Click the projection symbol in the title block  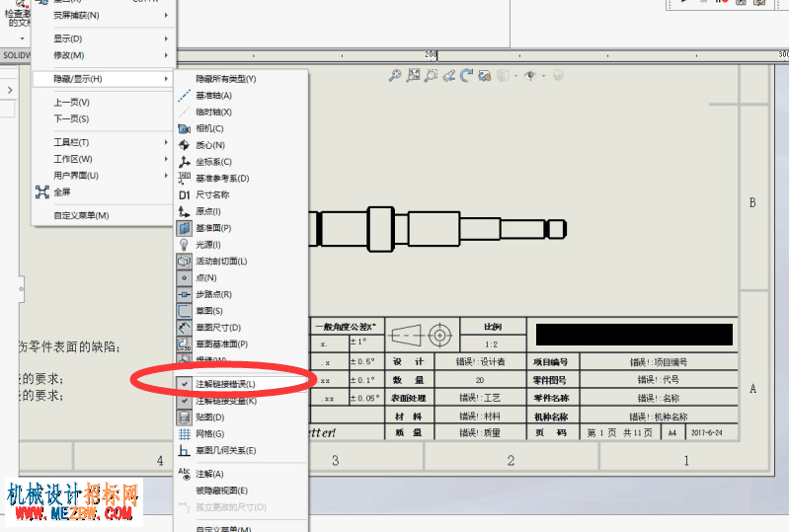[423, 335]
